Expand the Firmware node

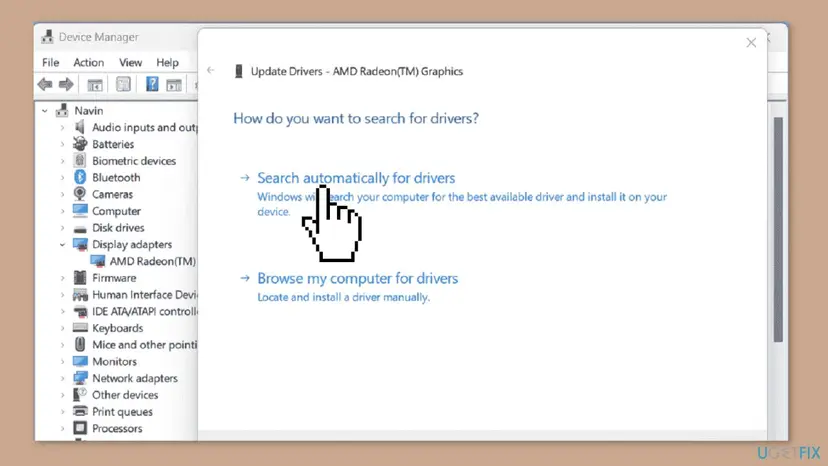62,278
